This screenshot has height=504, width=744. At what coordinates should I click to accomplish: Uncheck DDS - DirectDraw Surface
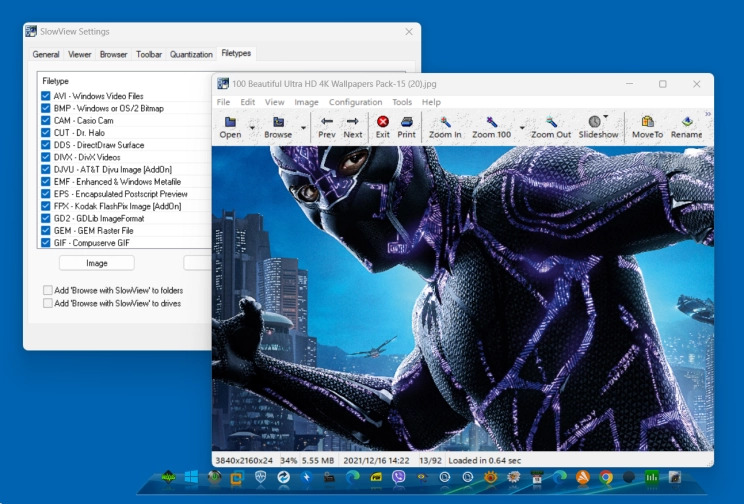click(46, 145)
